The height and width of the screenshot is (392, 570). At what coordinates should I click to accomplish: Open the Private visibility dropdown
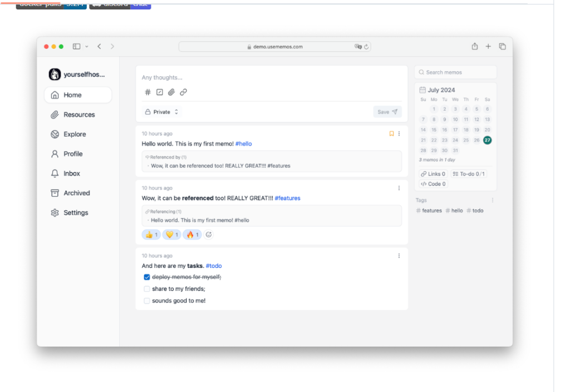click(162, 112)
